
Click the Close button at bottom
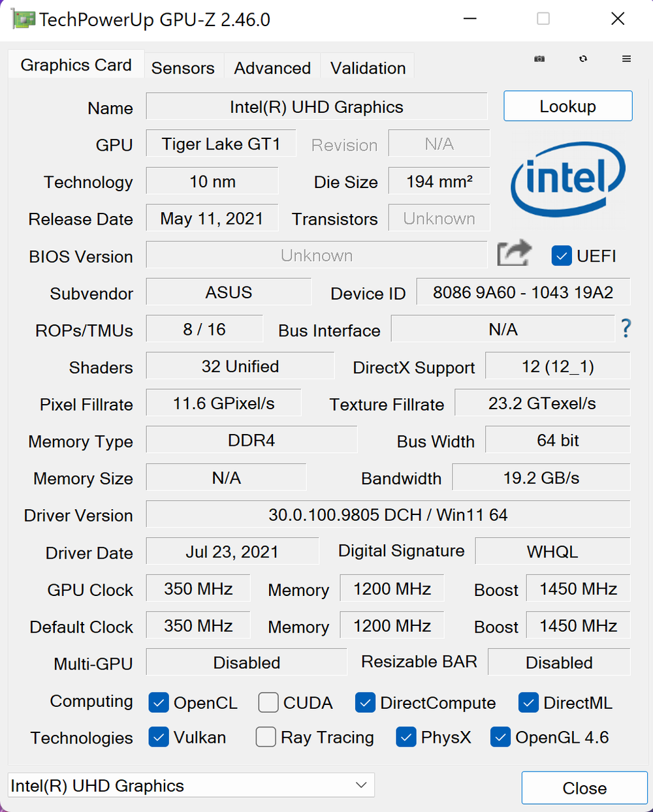tap(584, 788)
